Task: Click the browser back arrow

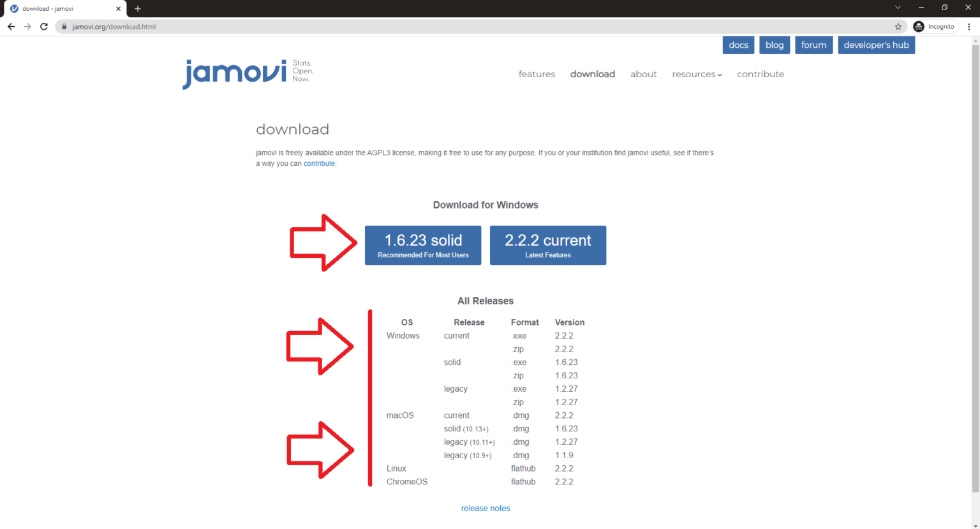Action: (x=11, y=27)
